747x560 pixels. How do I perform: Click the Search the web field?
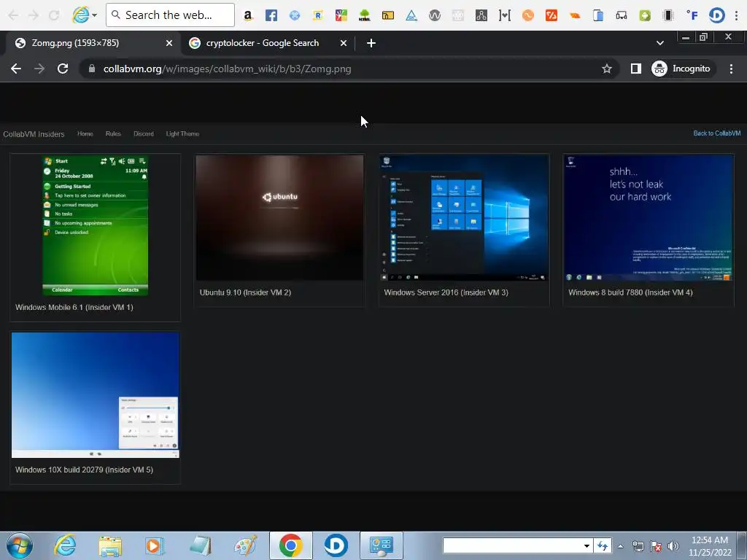(171, 15)
